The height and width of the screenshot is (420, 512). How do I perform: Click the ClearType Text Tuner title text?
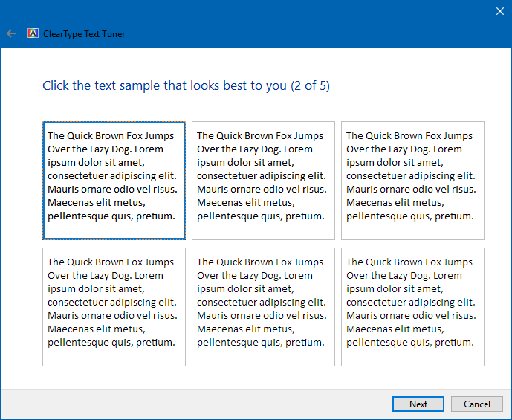coord(84,34)
